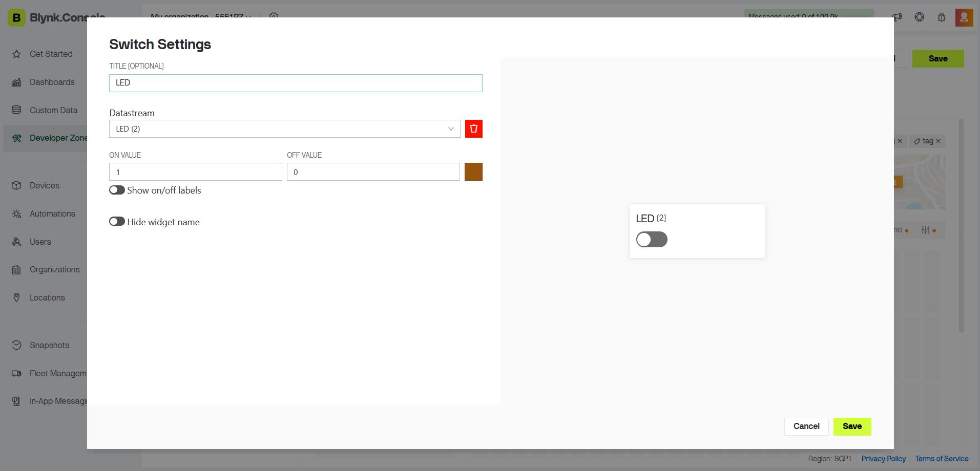Open Custom Data database icon

click(16, 110)
